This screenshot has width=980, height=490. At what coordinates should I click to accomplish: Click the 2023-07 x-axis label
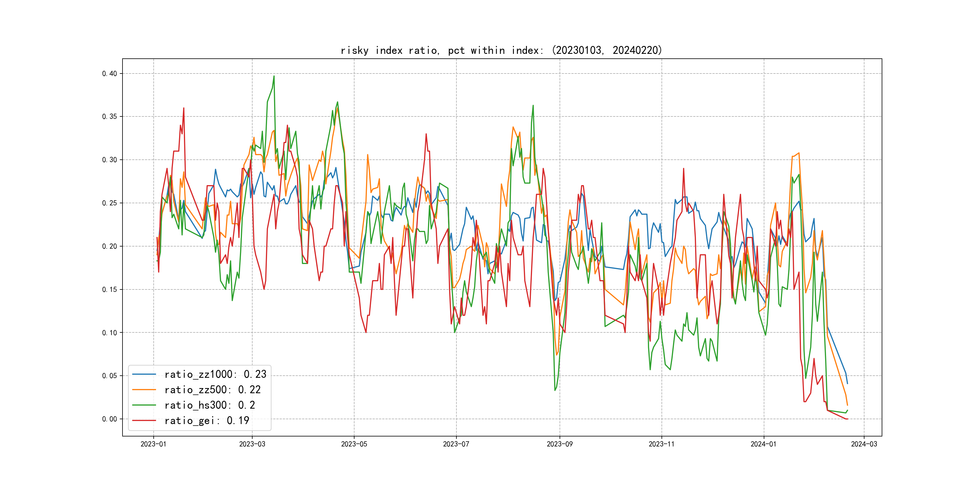456,444
